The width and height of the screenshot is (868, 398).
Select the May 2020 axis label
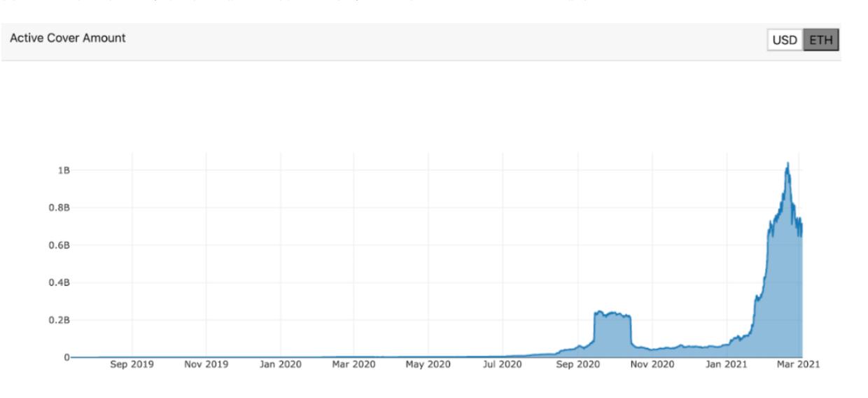(x=428, y=364)
